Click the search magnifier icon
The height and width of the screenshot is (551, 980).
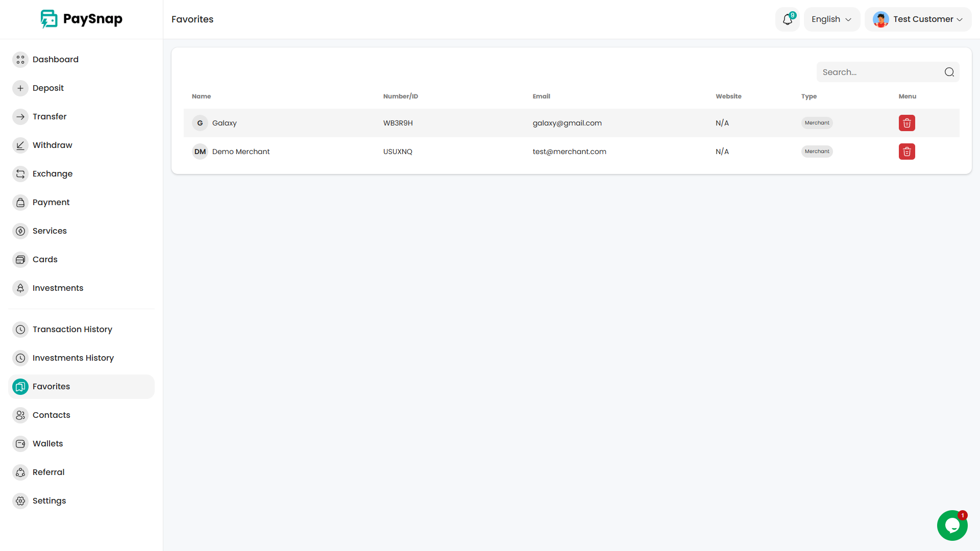pyautogui.click(x=949, y=72)
